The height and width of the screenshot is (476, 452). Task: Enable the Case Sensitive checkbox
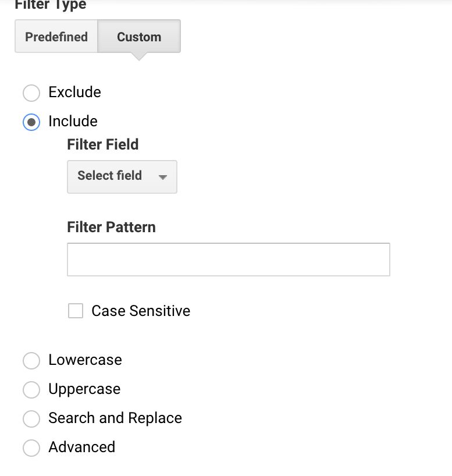coord(76,311)
